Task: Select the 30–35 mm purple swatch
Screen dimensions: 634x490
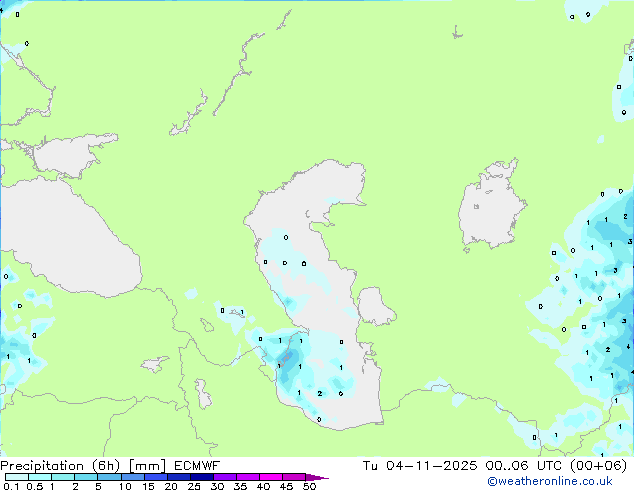Action: [x=225, y=477]
